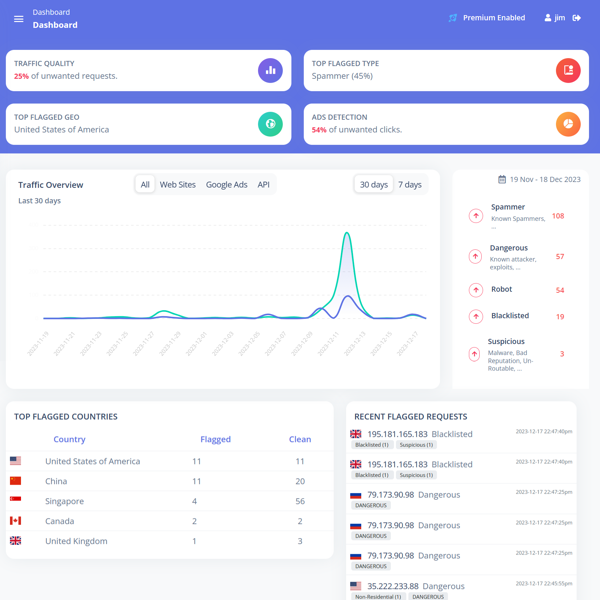Screen dimensions: 600x600
Task: Switch to the Google Ads tab
Action: (226, 185)
